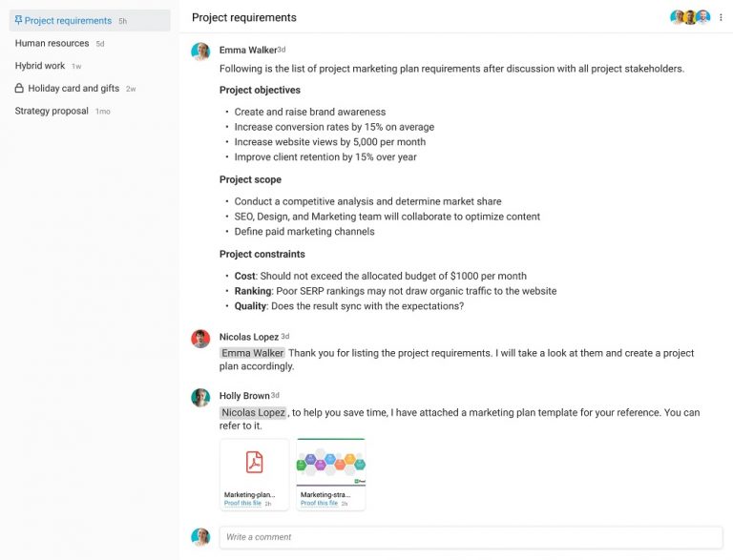Viewport: 733px width, 560px height.
Task: Open the three-dot more options menu
Action: point(721,17)
